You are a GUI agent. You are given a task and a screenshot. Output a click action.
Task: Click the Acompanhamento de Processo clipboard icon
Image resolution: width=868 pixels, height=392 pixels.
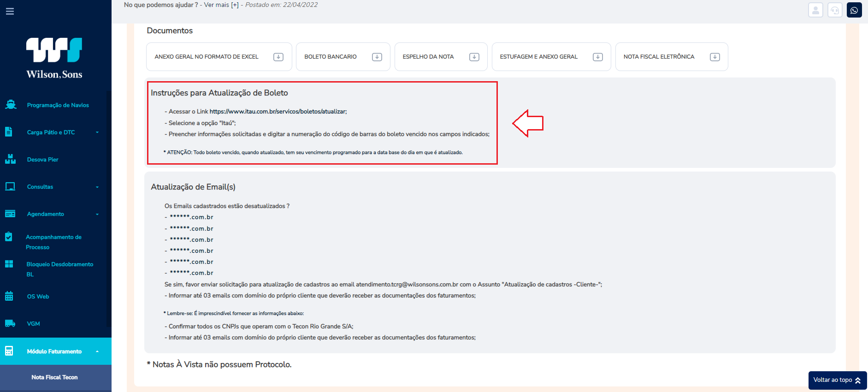tap(9, 237)
